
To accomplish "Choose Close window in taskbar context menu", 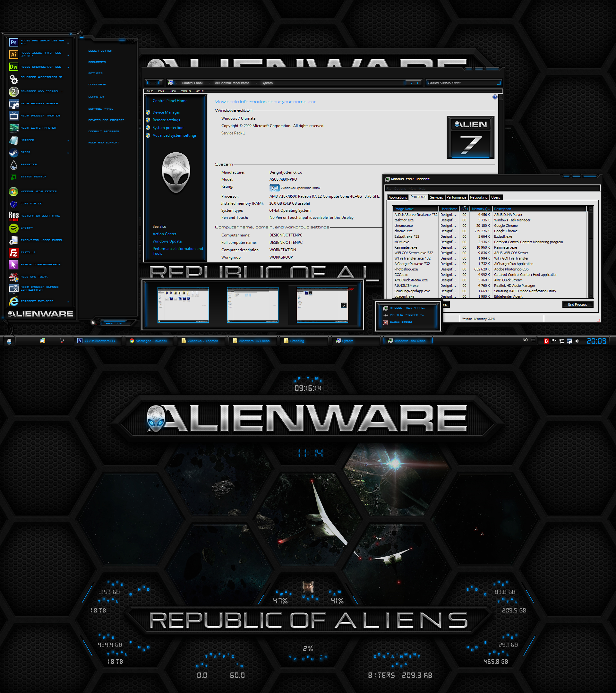I will (401, 322).
